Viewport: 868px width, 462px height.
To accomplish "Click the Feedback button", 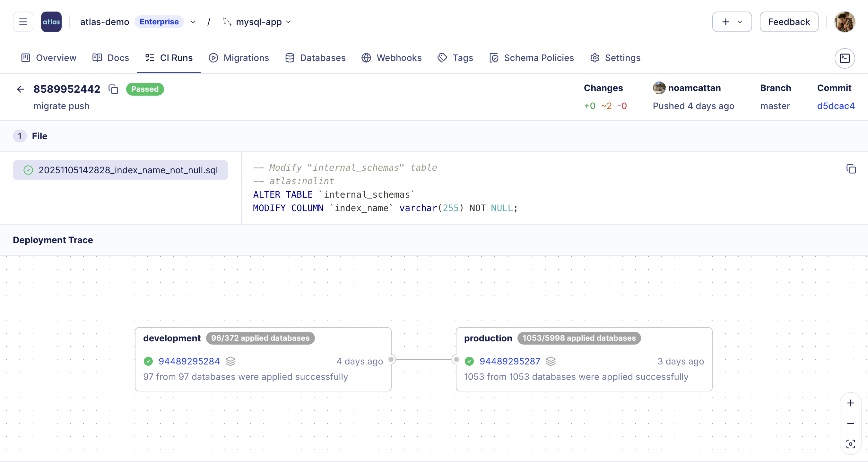I will click(788, 22).
